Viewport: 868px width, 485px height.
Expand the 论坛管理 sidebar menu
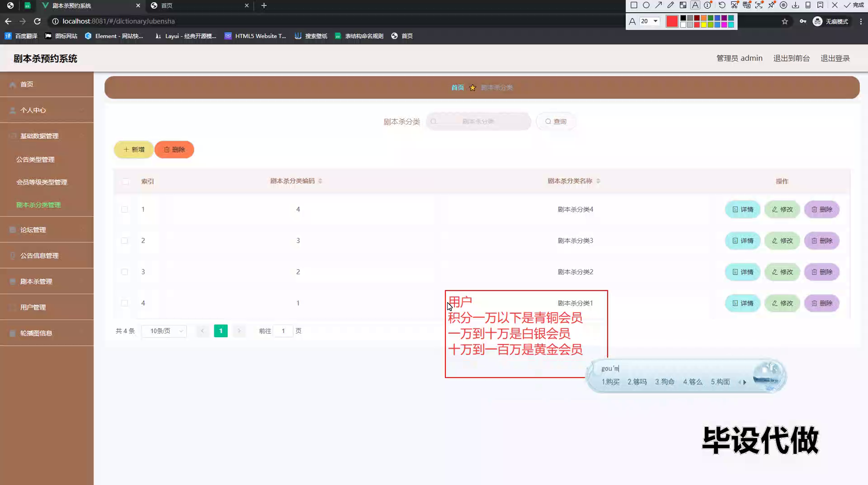point(47,230)
